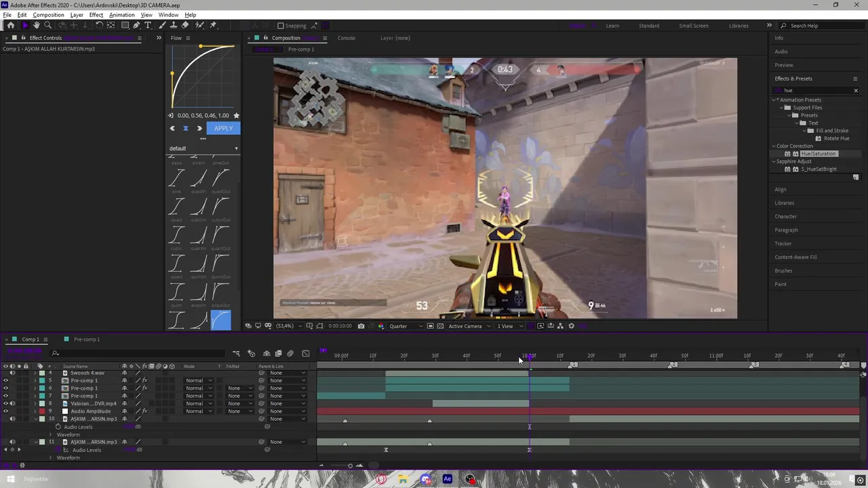Mute audio of the Swoosh 4.wav layer
868x488 pixels.
(12, 373)
